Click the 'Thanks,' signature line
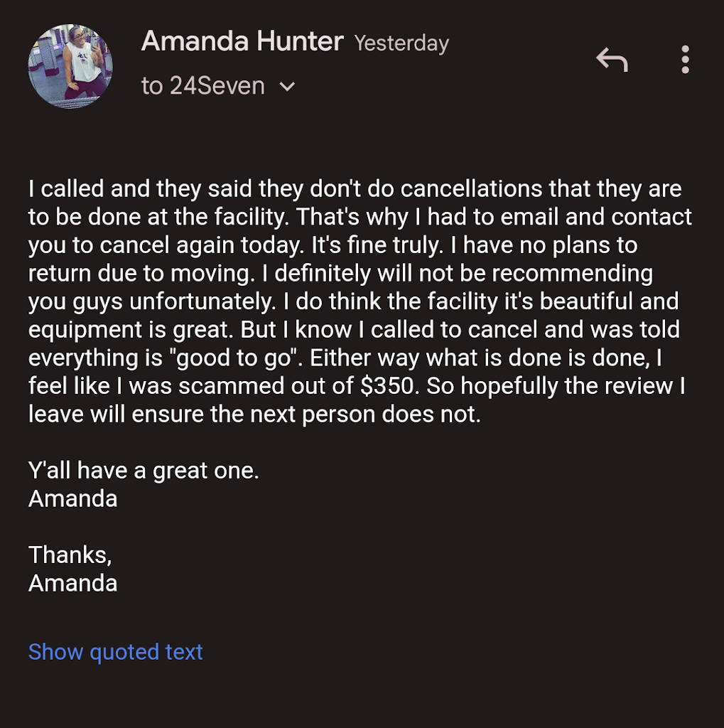The width and height of the screenshot is (724, 728). 70,554
